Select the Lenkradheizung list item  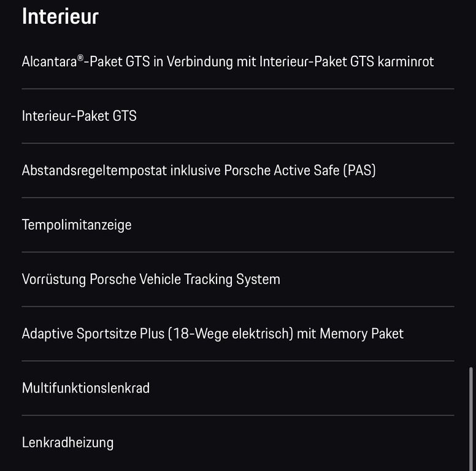(67, 443)
